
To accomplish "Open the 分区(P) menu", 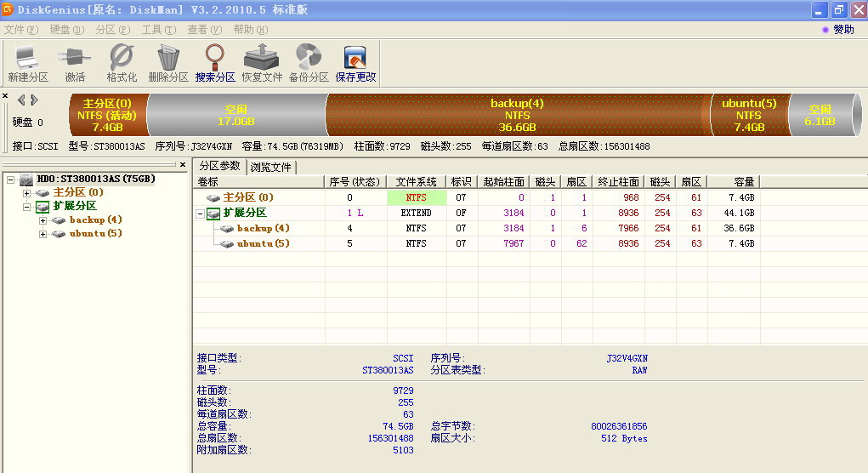I will coord(113,30).
